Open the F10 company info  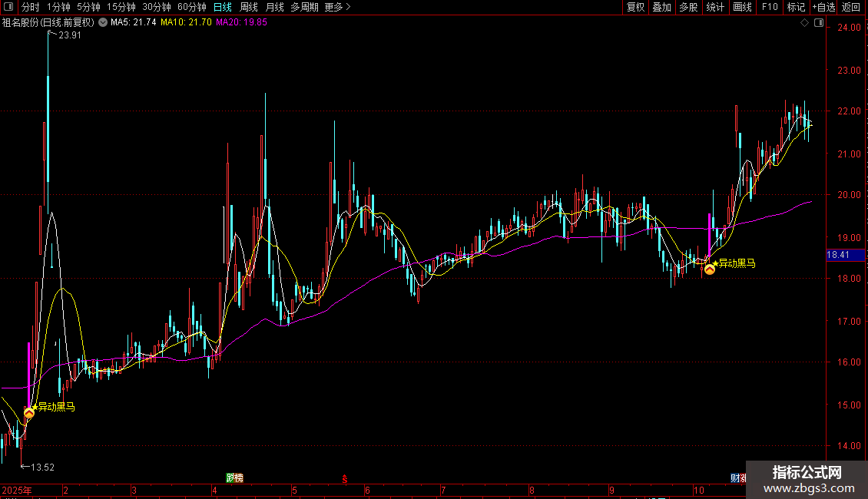(770, 7)
